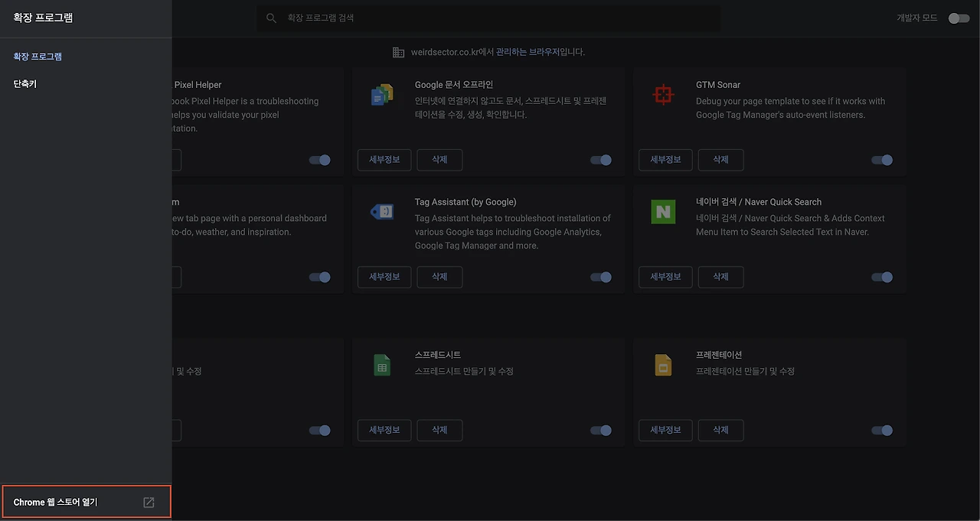Click the '프레젠테이션' card title

coord(719,355)
